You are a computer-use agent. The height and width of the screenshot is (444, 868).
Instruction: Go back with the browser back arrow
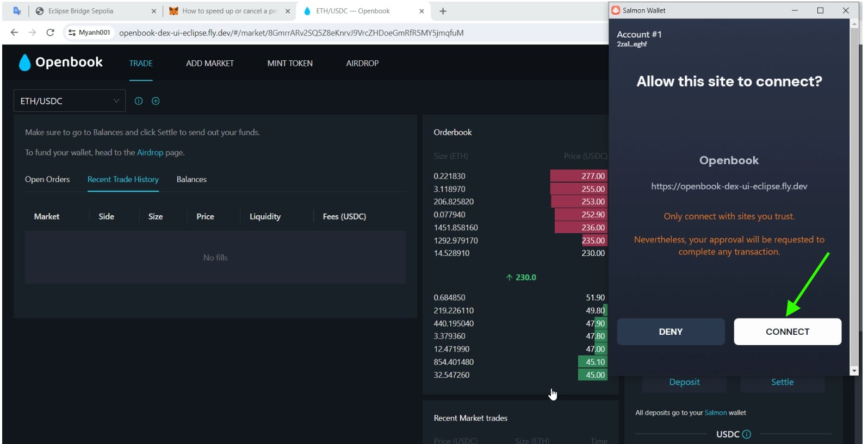[x=15, y=33]
